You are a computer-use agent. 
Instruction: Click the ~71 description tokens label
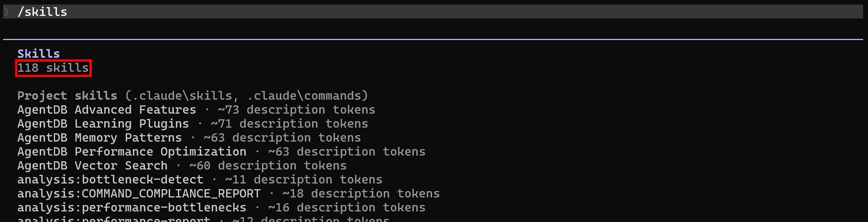289,124
